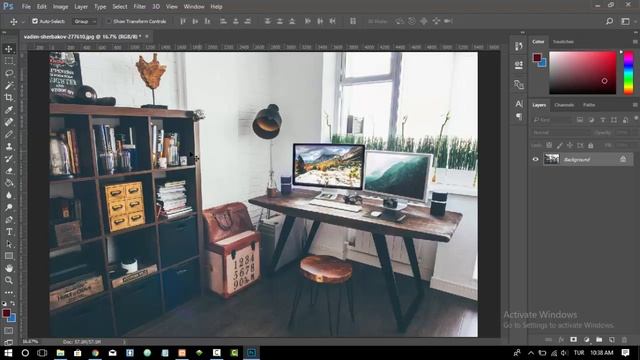Select the Horizontal Type tool

click(9, 232)
